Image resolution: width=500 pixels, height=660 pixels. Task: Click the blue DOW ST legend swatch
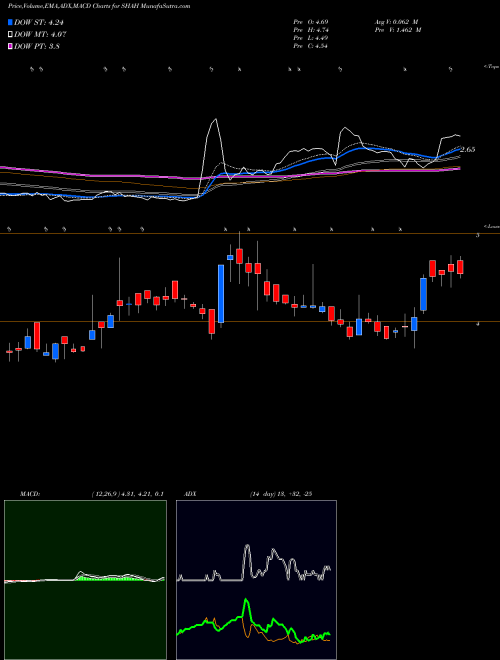10,22
